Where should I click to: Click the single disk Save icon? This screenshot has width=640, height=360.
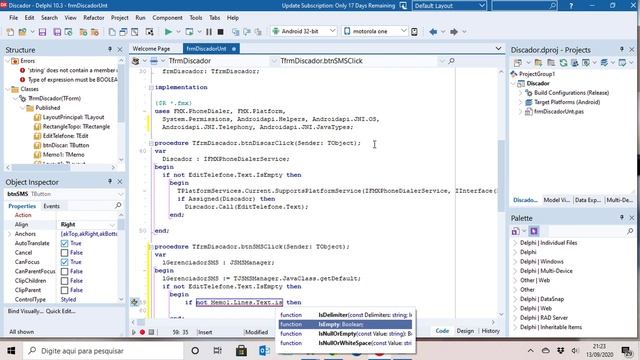pos(42,32)
